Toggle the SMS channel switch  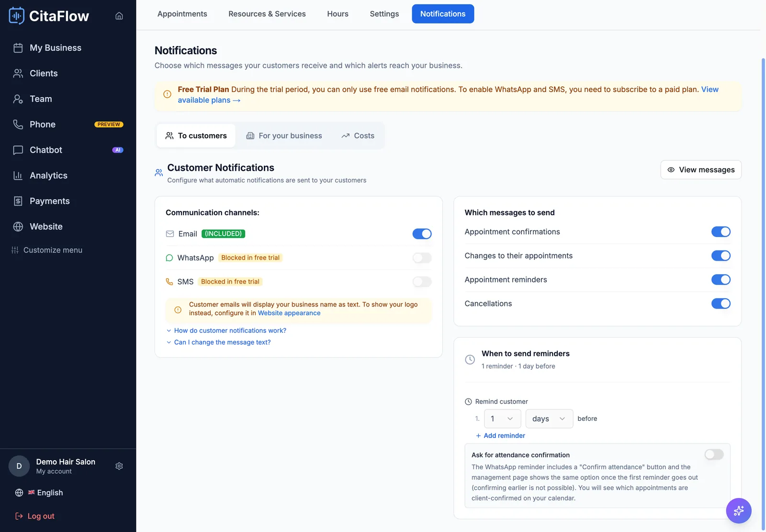pos(422,282)
